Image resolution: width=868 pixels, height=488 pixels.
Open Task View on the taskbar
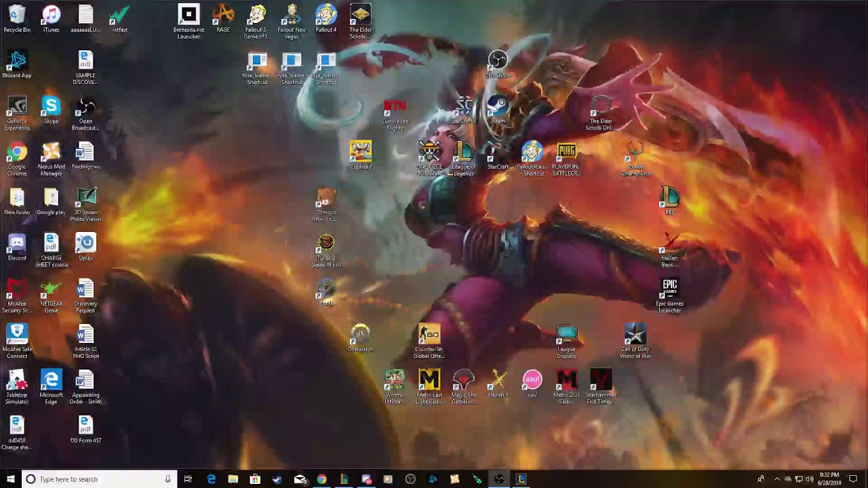[188, 479]
